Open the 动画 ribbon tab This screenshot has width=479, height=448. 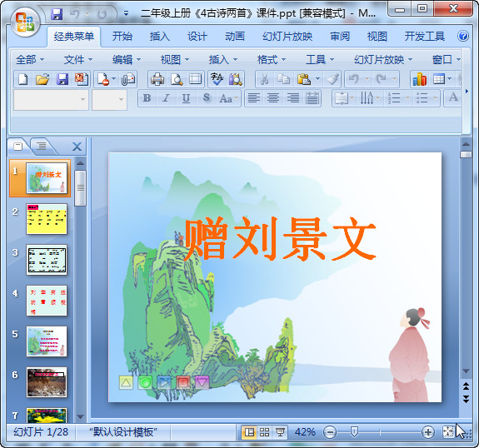(235, 37)
